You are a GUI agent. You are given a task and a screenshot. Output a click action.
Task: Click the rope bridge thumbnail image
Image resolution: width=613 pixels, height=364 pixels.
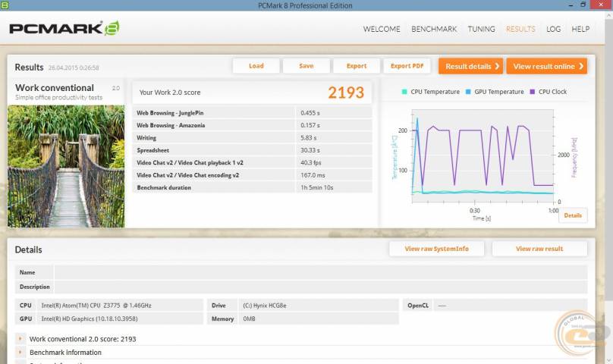point(66,166)
